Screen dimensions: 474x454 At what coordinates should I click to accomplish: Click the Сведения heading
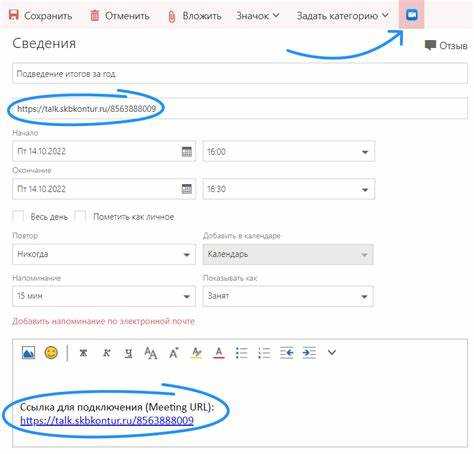click(x=44, y=43)
